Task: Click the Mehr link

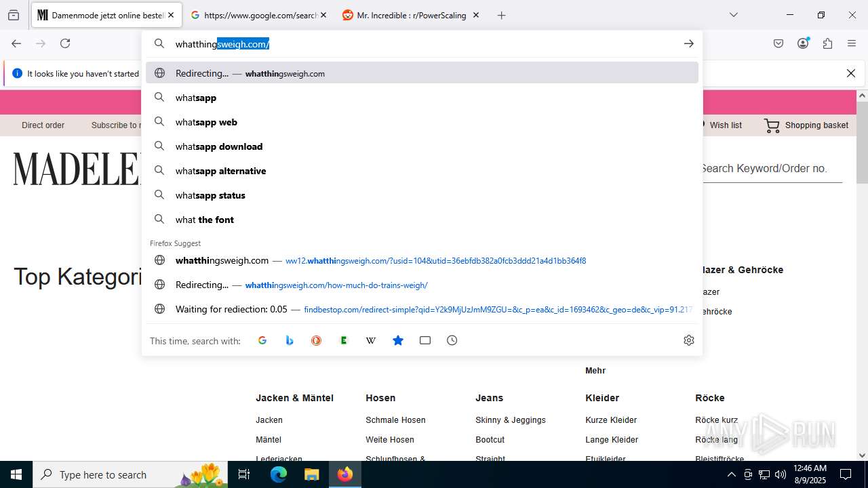Action: click(595, 371)
